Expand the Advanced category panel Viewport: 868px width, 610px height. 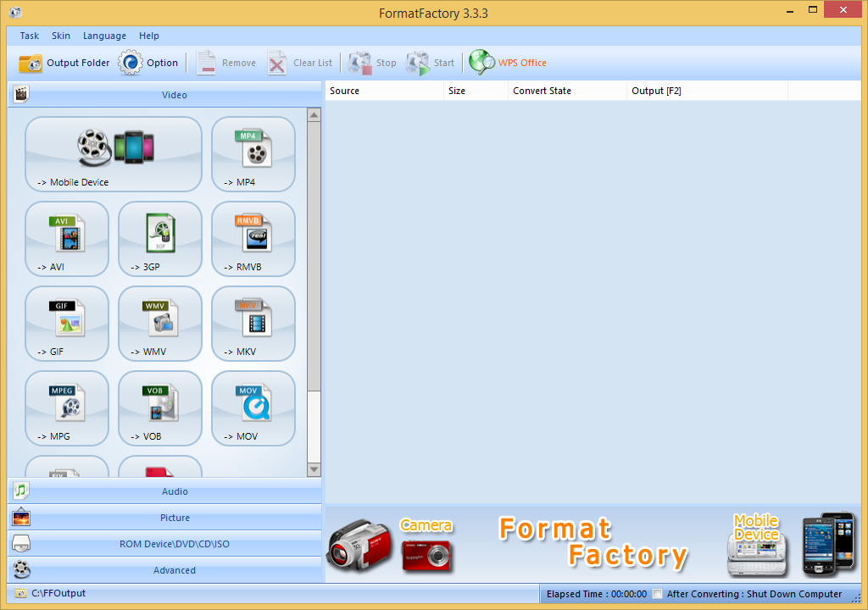164,569
